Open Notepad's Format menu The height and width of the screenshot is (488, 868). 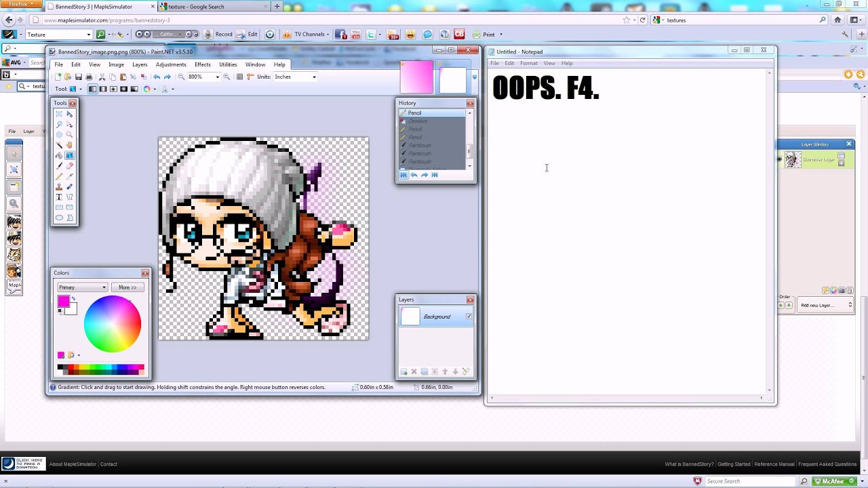point(528,63)
